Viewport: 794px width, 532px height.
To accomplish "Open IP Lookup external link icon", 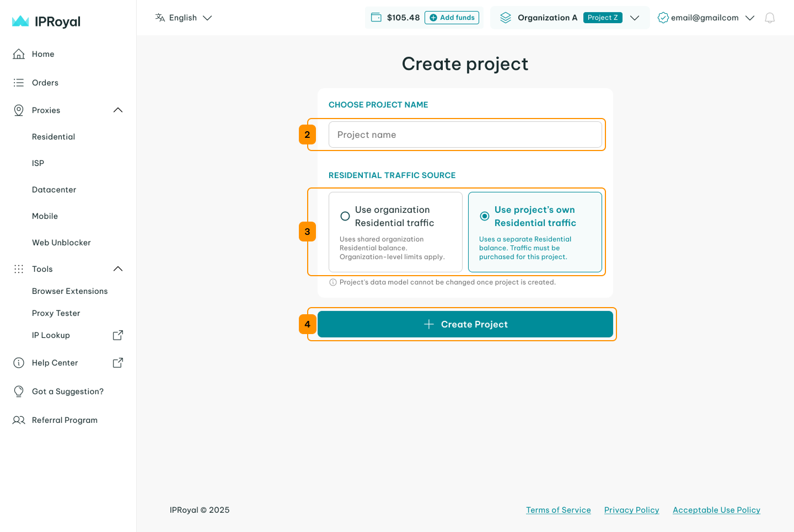I will 117,335.
